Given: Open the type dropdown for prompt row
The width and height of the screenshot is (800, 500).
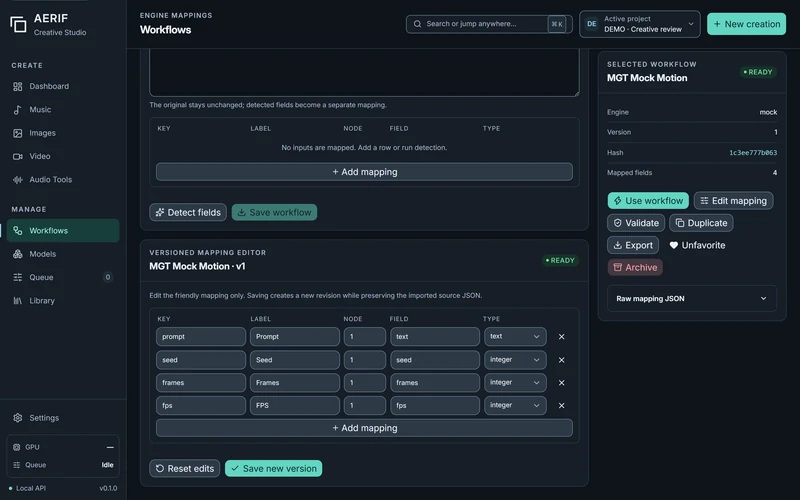Looking at the screenshot, I should point(515,337).
